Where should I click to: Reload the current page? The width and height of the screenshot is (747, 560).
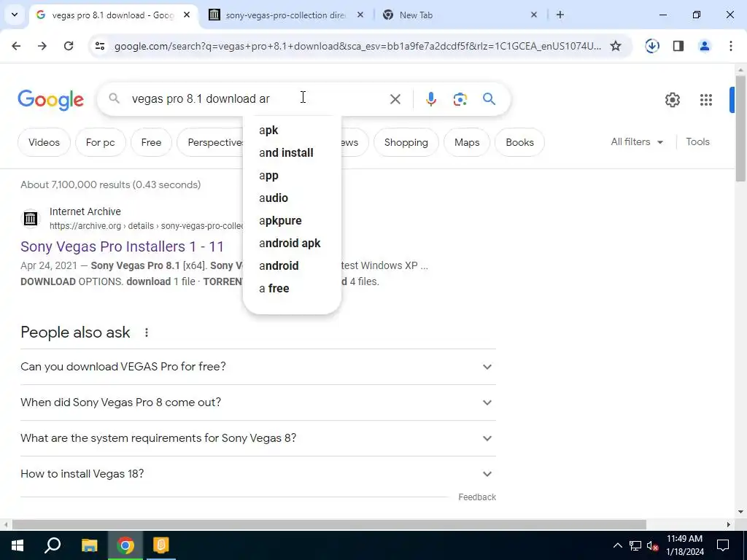click(69, 46)
